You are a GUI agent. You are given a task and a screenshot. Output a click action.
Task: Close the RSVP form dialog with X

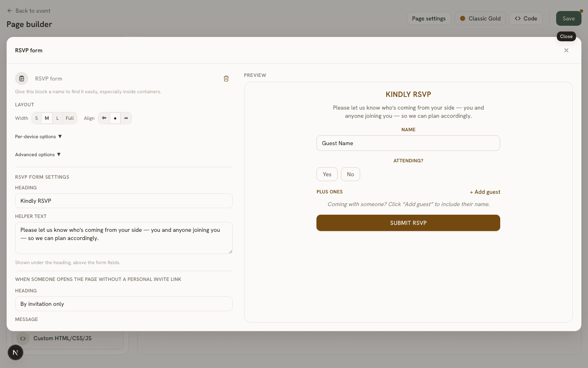(x=566, y=50)
